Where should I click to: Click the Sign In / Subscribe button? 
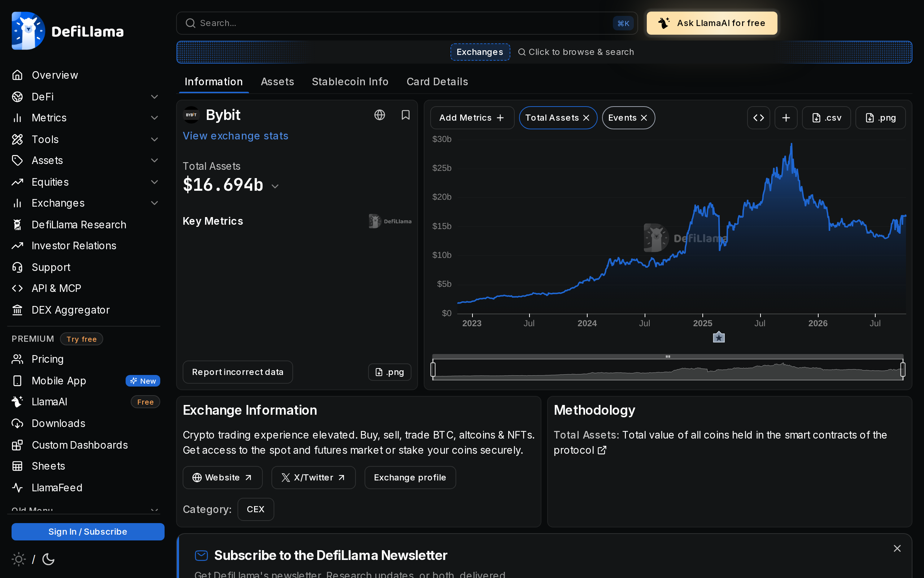(88, 532)
